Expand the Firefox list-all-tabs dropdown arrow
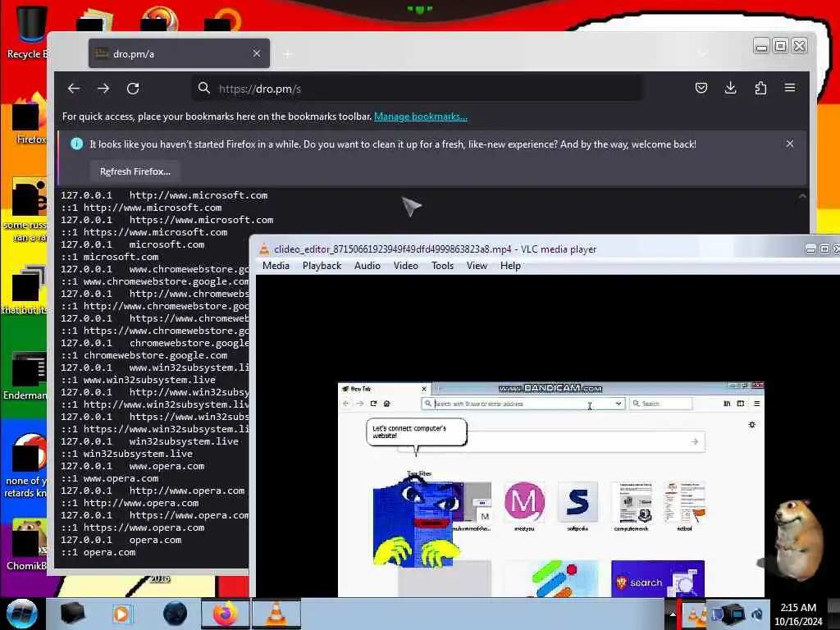 point(702,53)
